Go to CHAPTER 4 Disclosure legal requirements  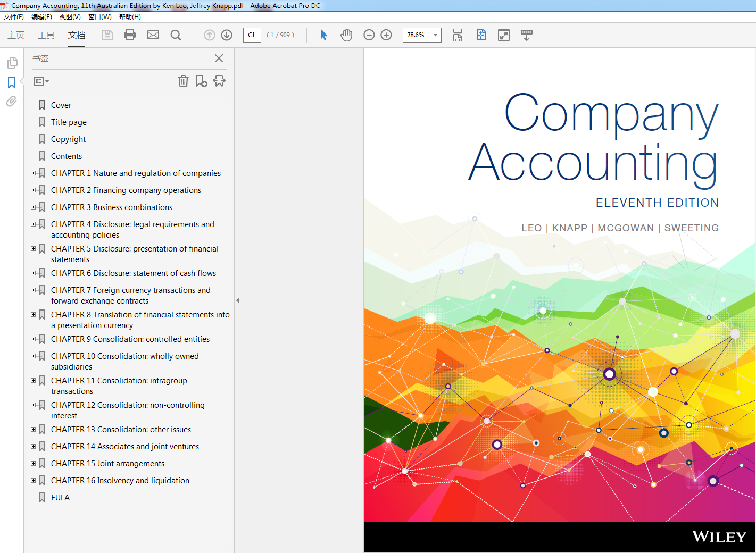click(x=132, y=230)
